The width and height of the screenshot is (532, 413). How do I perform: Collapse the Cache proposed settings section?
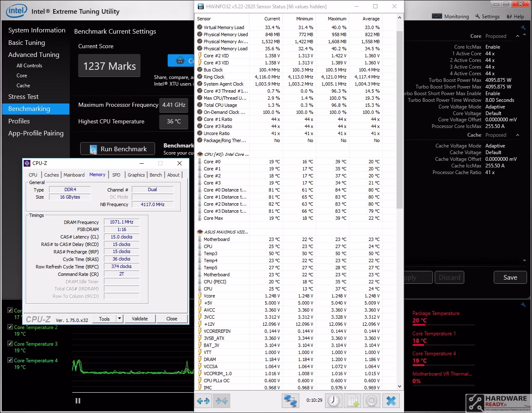pos(517,135)
